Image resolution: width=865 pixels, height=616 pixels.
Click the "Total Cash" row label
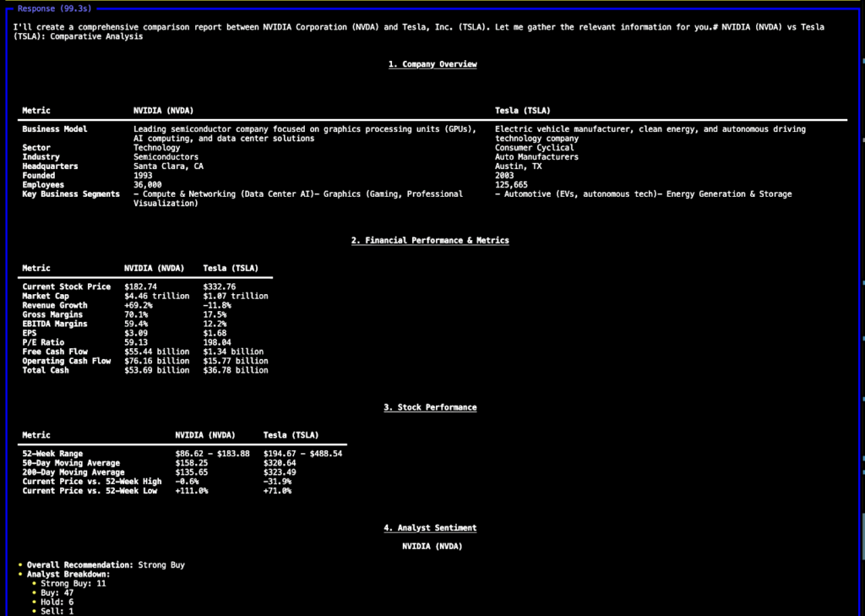[46, 370]
